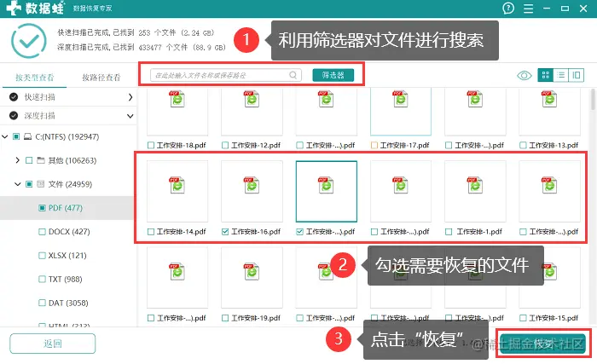Screen dimensions: 597x364
Task: Open the help question-mark icon in title bar
Action: click(508, 9)
